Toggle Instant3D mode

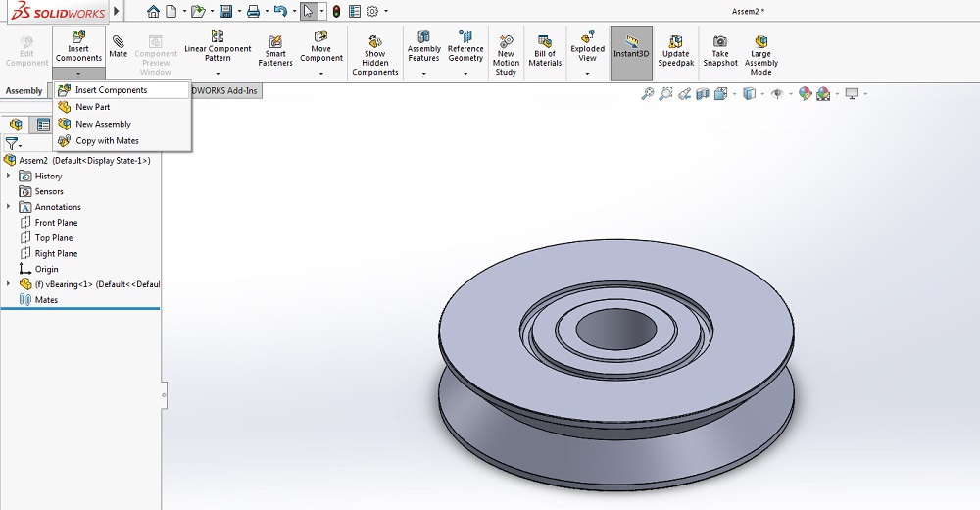tap(631, 53)
